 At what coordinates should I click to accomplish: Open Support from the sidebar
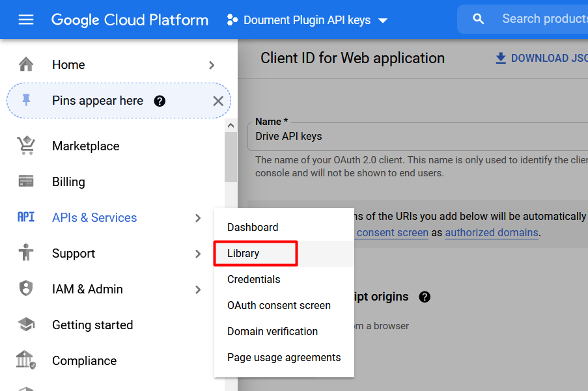74,254
